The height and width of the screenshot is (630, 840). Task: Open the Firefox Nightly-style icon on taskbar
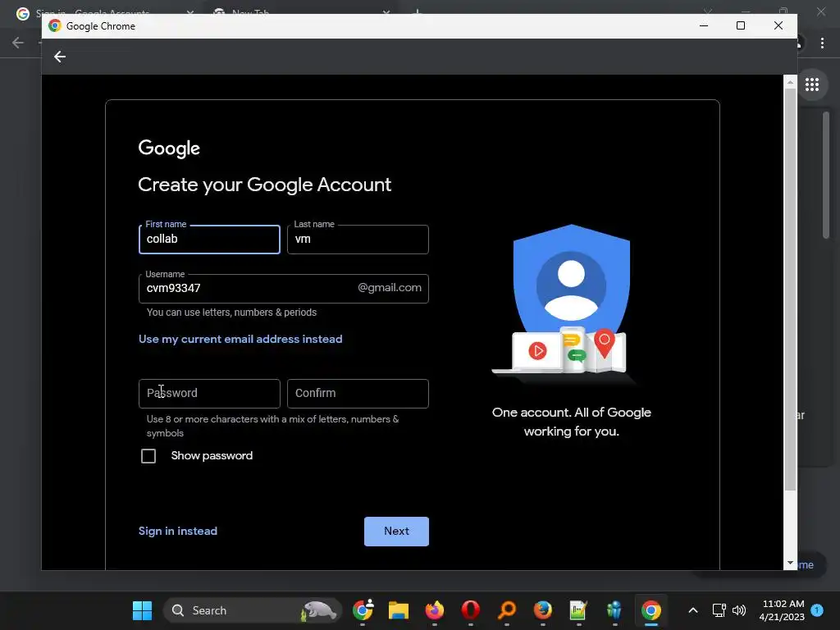coord(435,610)
